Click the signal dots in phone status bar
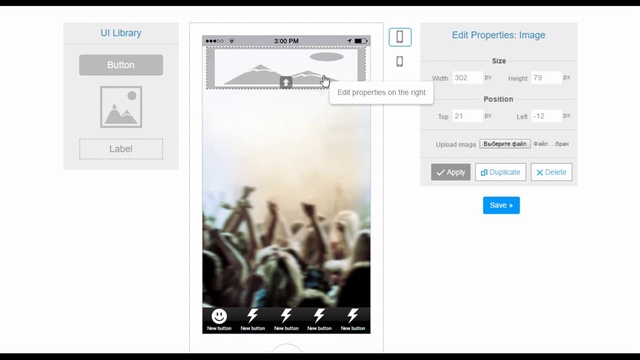 [x=215, y=41]
